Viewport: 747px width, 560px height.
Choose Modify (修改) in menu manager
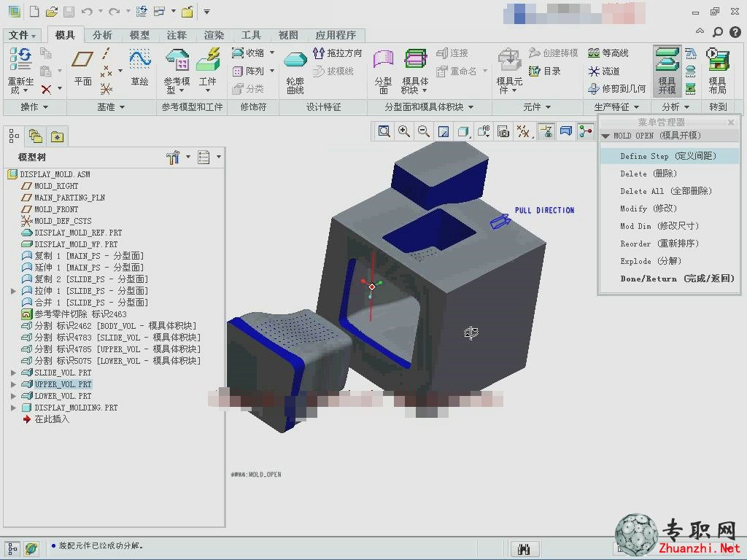[649, 209]
